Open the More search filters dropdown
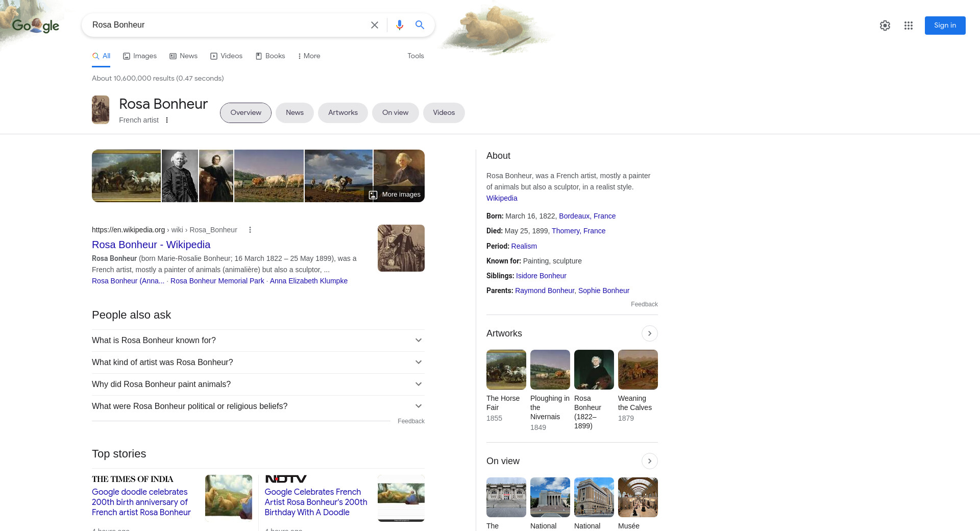Viewport: 980px width, 531px height. 309,56
